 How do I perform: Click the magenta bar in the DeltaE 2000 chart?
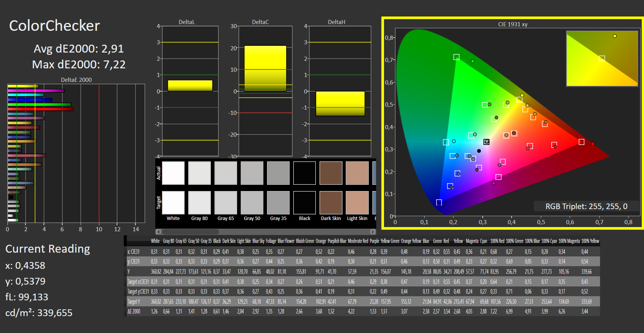36,90
